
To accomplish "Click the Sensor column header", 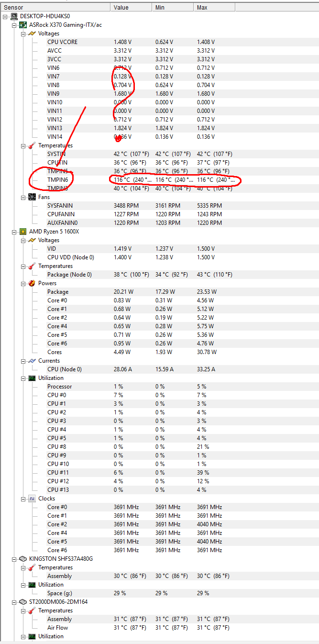I will click(x=13, y=8).
